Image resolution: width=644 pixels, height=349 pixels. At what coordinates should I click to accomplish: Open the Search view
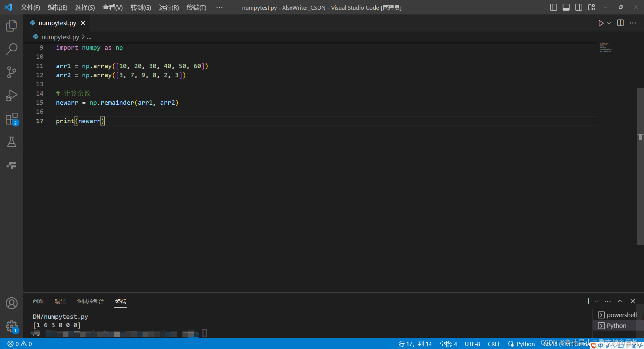11,49
